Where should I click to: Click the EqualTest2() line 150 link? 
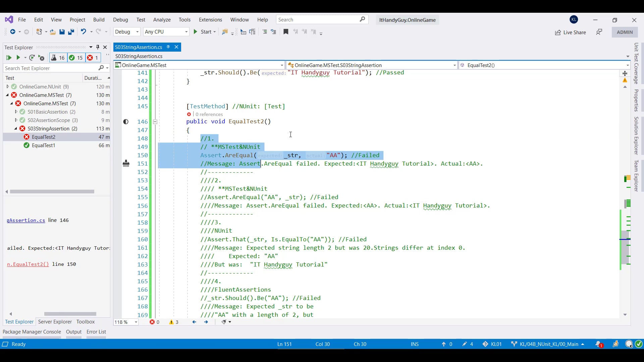(x=28, y=264)
